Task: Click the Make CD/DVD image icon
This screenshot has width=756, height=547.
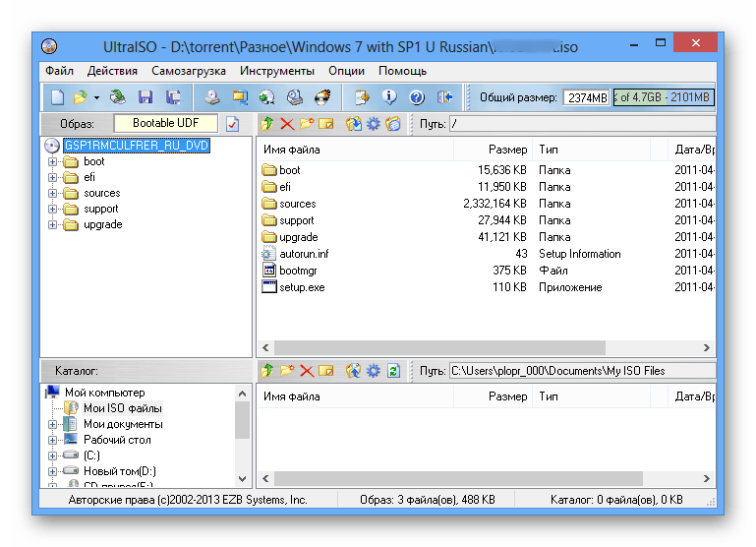Action: point(211,97)
